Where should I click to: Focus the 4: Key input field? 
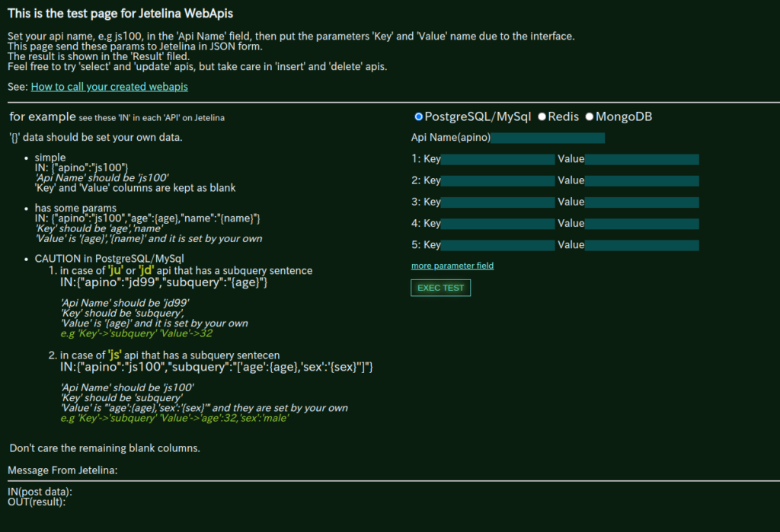click(498, 224)
